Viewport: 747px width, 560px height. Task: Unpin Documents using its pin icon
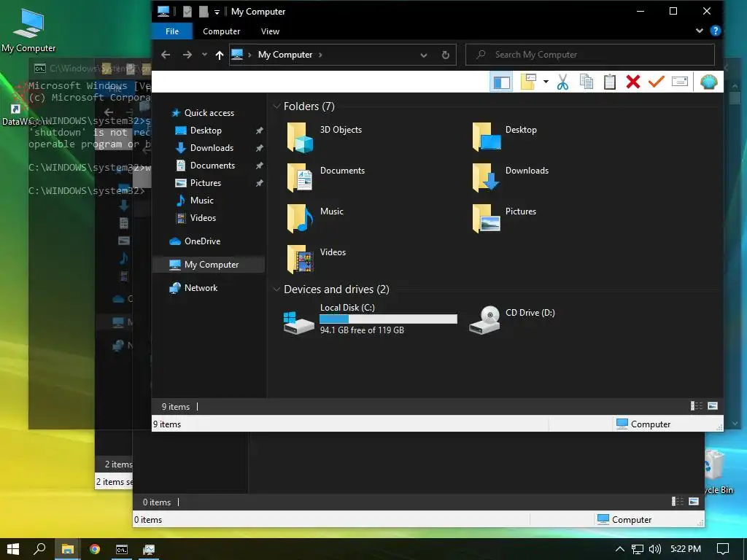pos(259,166)
